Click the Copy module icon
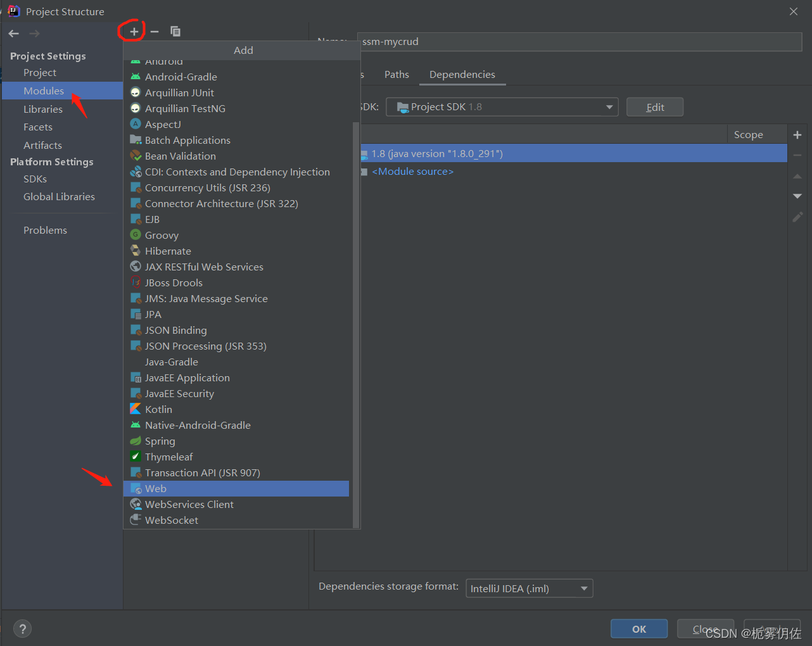This screenshot has width=812, height=646. [x=175, y=32]
